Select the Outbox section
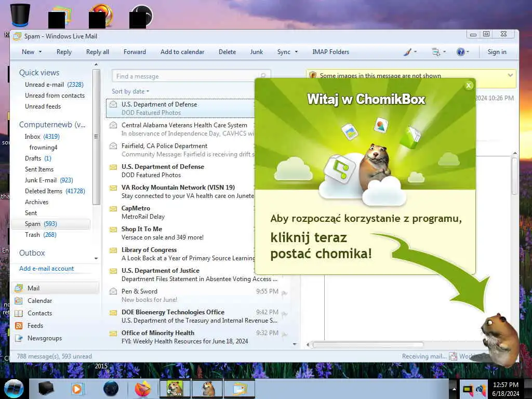Viewport: 532px width, 399px height. [32, 253]
